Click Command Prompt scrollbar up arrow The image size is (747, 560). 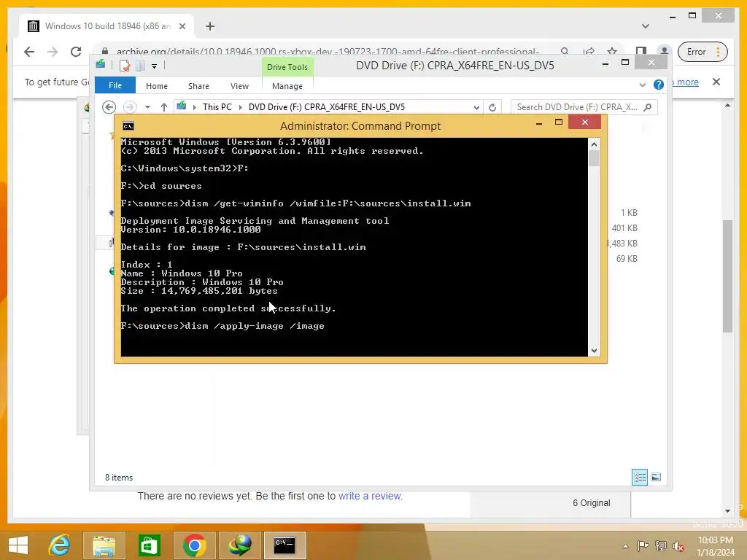(594, 144)
